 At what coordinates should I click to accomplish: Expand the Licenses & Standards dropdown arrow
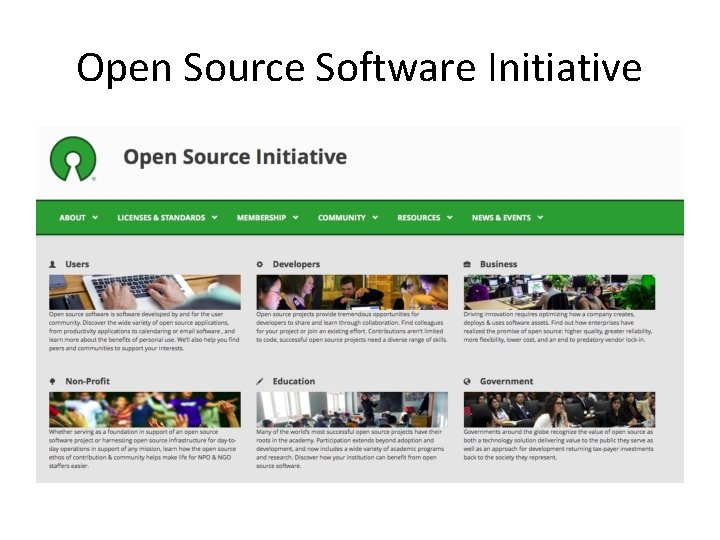coord(214,217)
